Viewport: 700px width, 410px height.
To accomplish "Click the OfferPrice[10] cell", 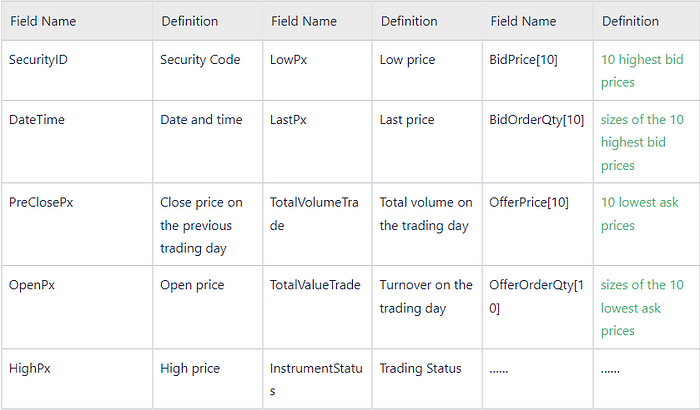I will click(x=538, y=224).
